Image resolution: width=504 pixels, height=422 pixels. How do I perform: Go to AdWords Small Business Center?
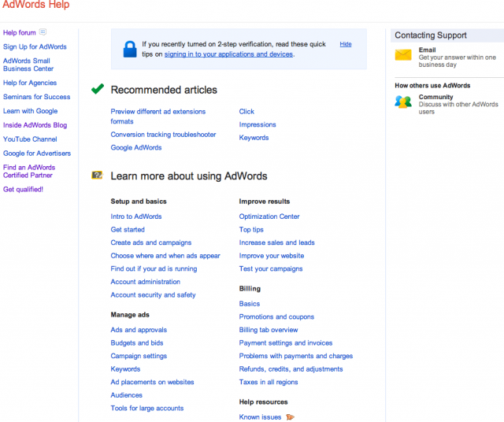[x=28, y=65]
